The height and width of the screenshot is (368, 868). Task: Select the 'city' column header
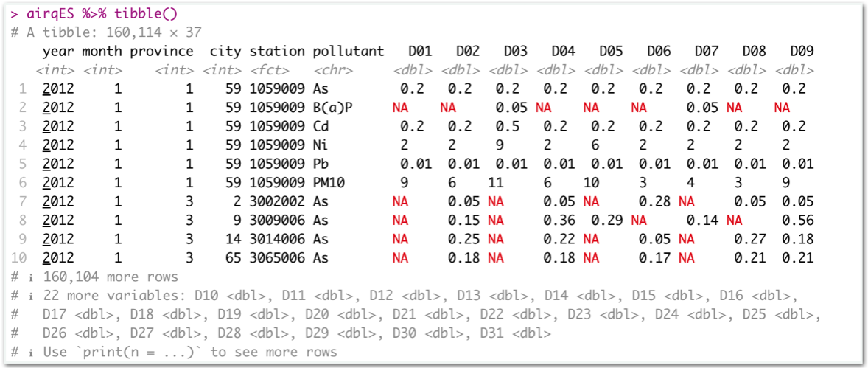(225, 52)
